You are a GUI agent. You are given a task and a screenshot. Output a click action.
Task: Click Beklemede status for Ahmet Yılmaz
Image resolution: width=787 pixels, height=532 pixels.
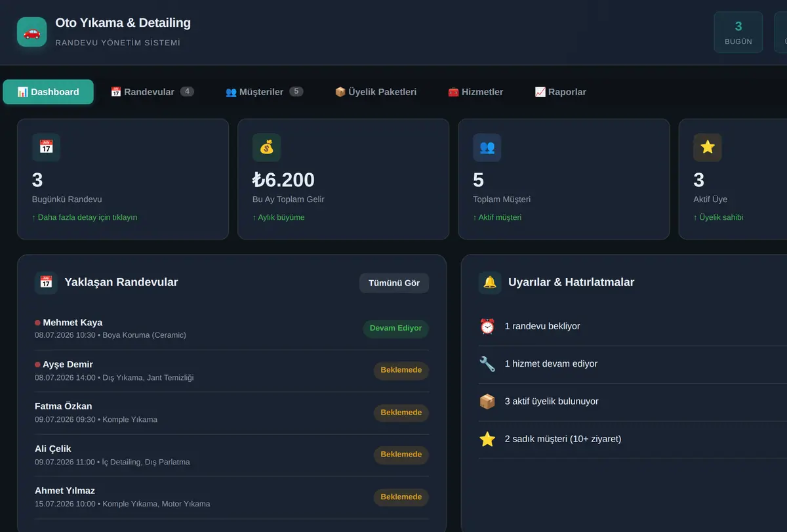pos(401,497)
